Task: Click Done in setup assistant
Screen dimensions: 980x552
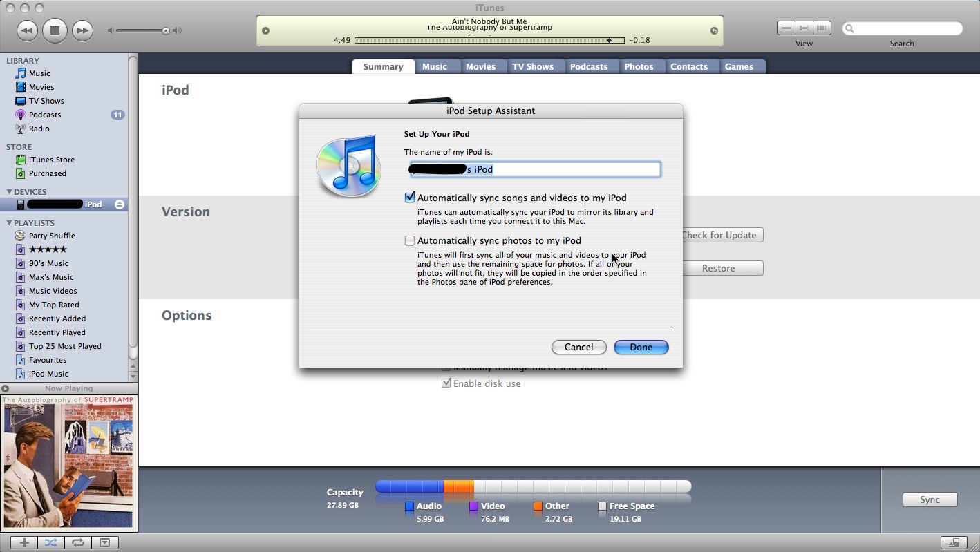Action: (x=641, y=347)
